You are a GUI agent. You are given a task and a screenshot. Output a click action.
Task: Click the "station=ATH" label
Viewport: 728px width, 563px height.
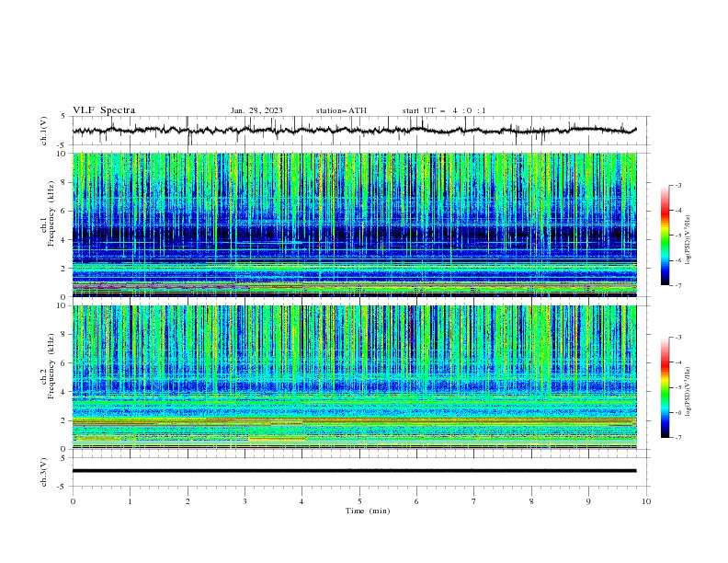341,110
